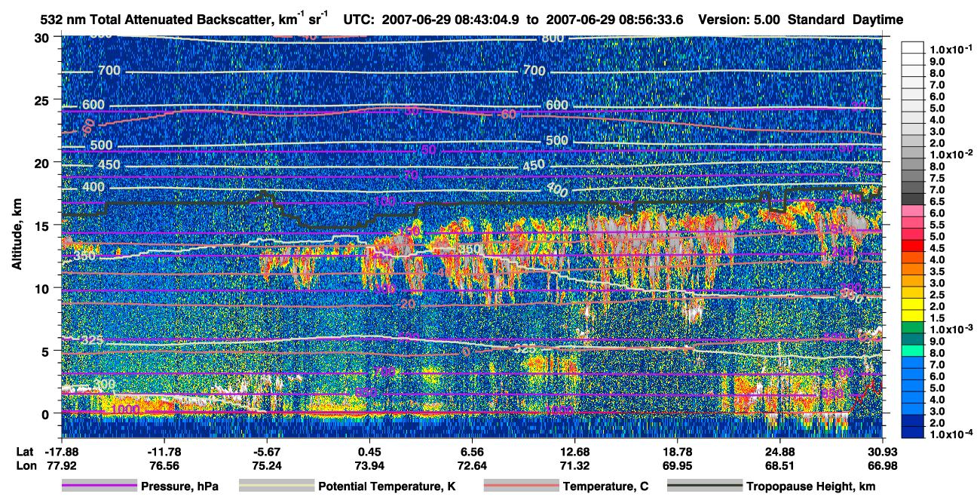
Task: Click the salmon Temperature legend line swatch
Action: click(521, 486)
